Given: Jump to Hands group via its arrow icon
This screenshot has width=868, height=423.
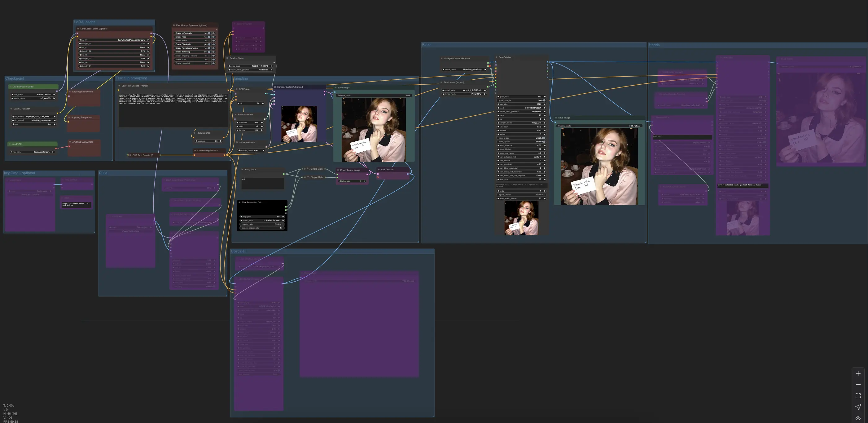Looking at the screenshot, I should tap(213, 41).
